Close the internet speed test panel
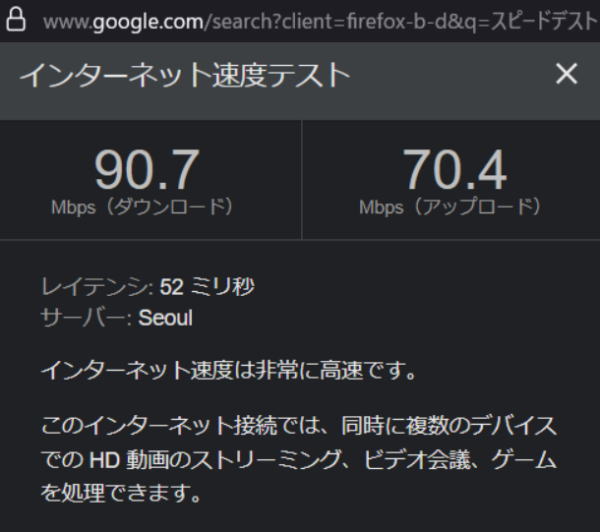 [566, 74]
